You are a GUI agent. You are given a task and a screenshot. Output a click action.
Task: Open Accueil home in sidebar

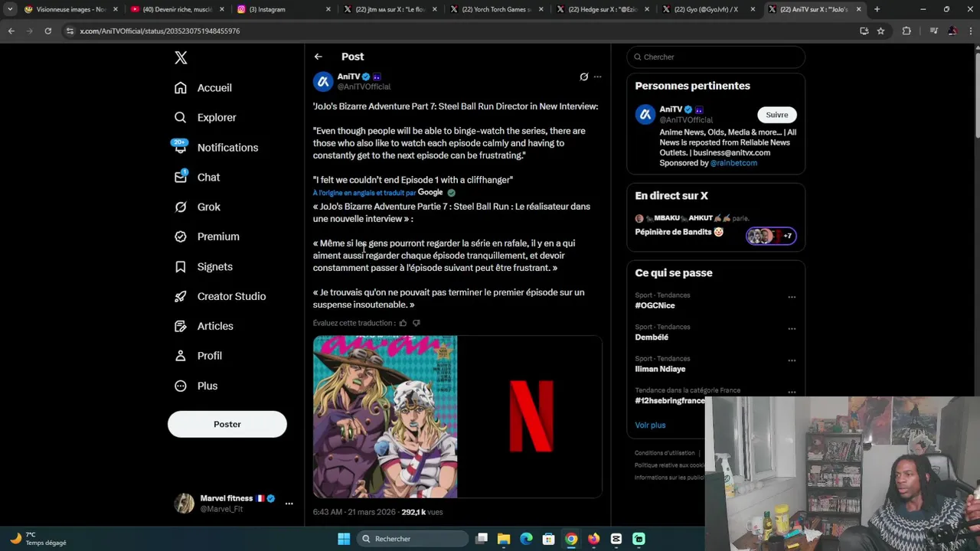pyautogui.click(x=203, y=88)
